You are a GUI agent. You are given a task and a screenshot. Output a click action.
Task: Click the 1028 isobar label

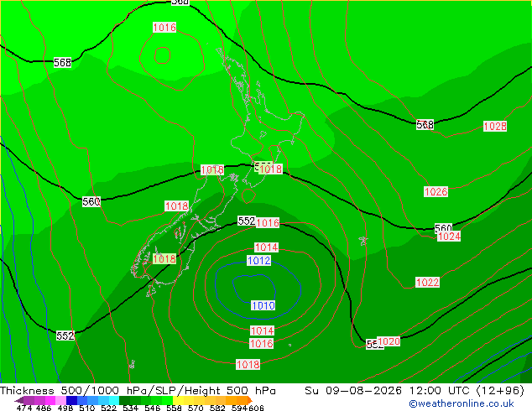click(x=495, y=126)
